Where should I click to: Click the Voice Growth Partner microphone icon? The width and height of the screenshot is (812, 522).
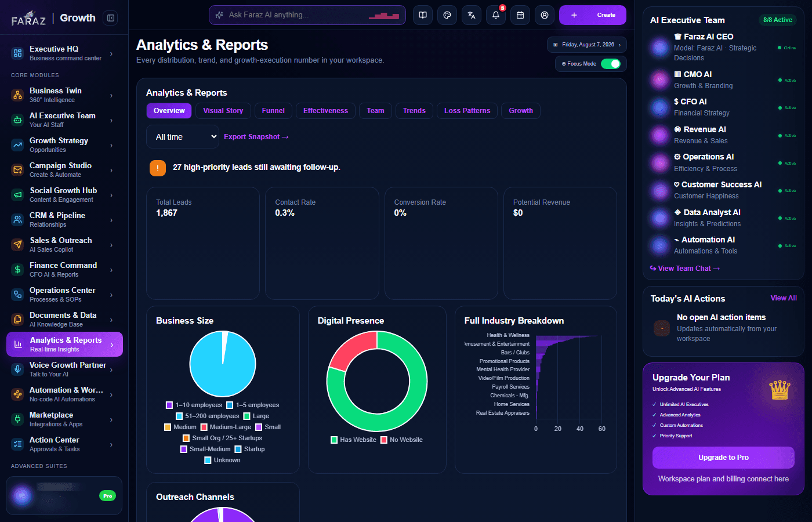coord(17,369)
